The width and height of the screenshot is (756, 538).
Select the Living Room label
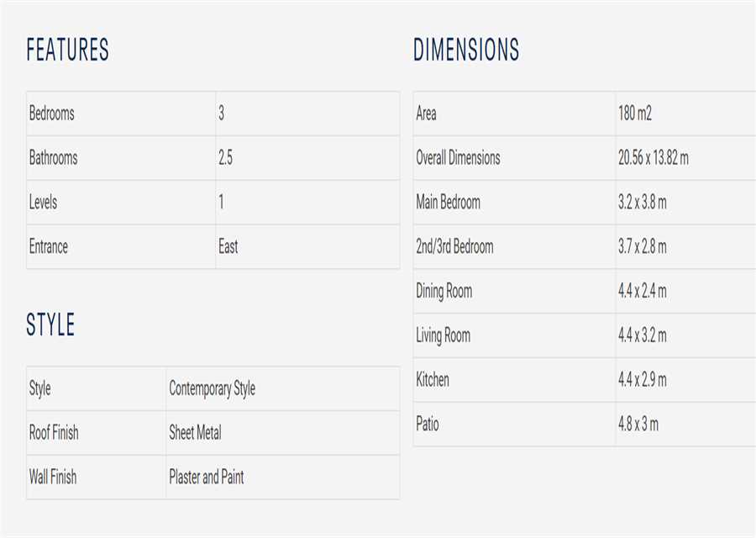[x=443, y=336]
